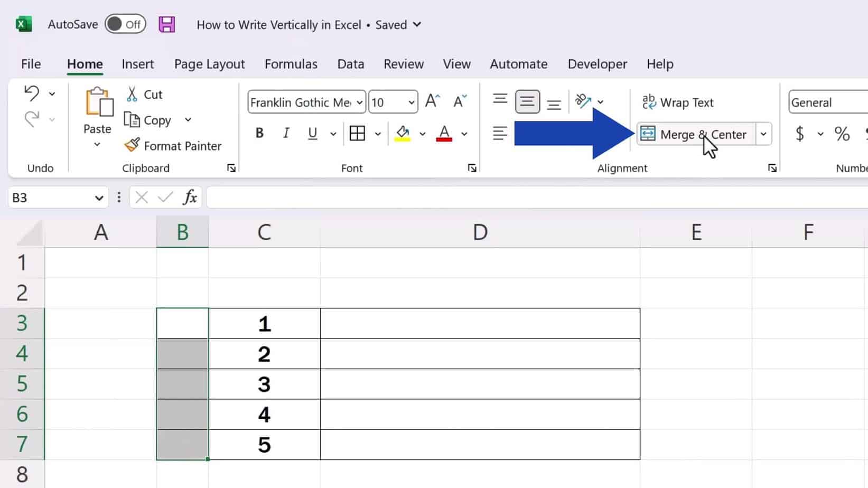Image resolution: width=868 pixels, height=488 pixels.
Task: Open the Merge & Center dropdown arrow
Action: (x=763, y=134)
